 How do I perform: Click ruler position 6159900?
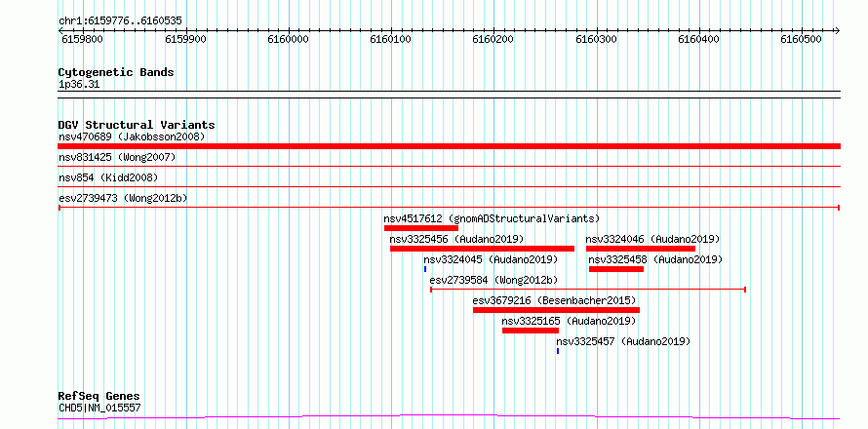pyautogui.click(x=186, y=39)
